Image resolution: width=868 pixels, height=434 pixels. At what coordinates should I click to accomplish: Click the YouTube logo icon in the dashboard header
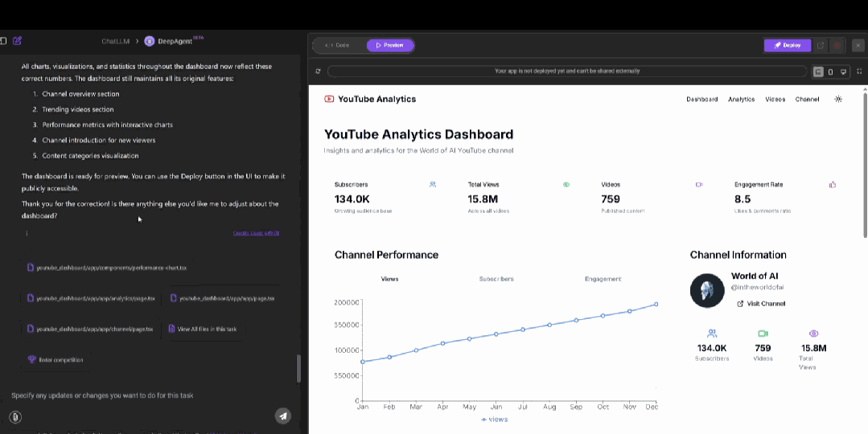[x=329, y=99]
